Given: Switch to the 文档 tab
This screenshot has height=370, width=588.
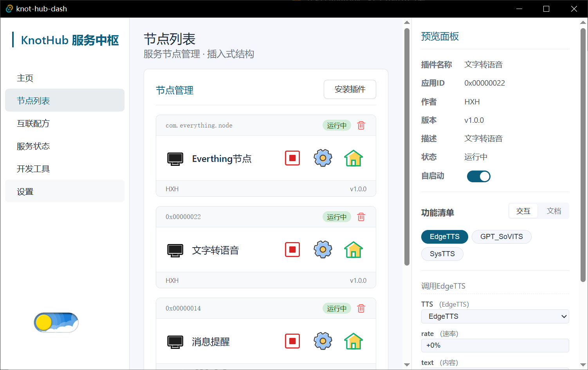Looking at the screenshot, I should tap(554, 211).
